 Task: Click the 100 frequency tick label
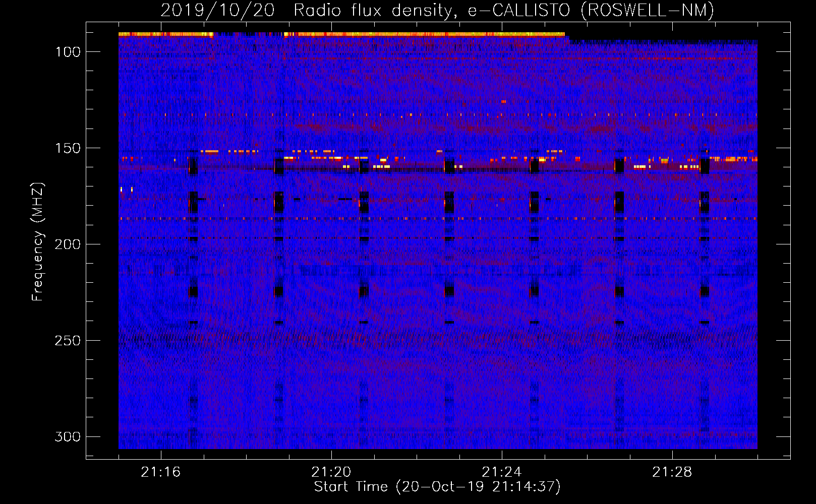tap(68, 52)
